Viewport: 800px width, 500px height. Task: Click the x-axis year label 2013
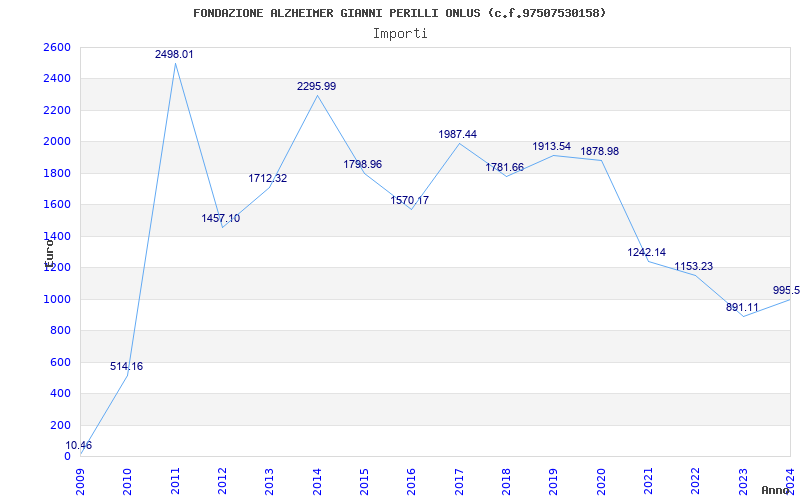click(269, 482)
